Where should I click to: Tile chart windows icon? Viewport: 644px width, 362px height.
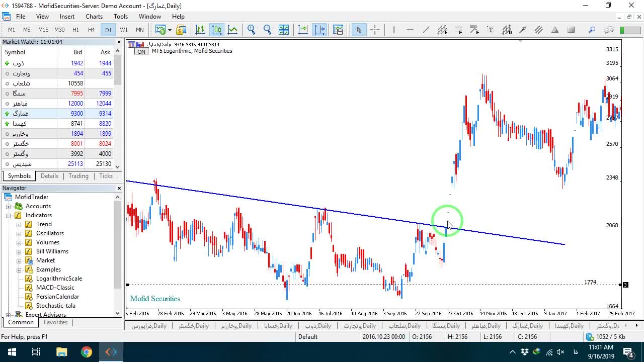click(x=284, y=30)
